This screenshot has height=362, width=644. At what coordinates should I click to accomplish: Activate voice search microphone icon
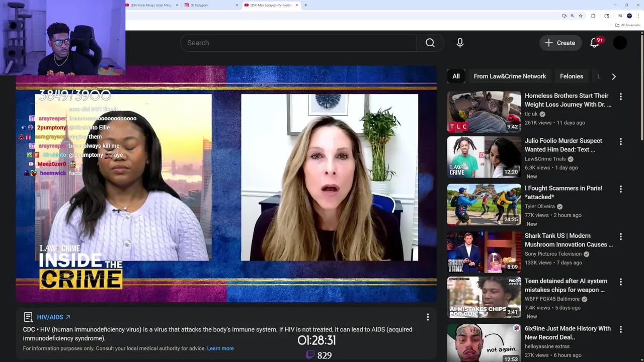click(x=460, y=43)
